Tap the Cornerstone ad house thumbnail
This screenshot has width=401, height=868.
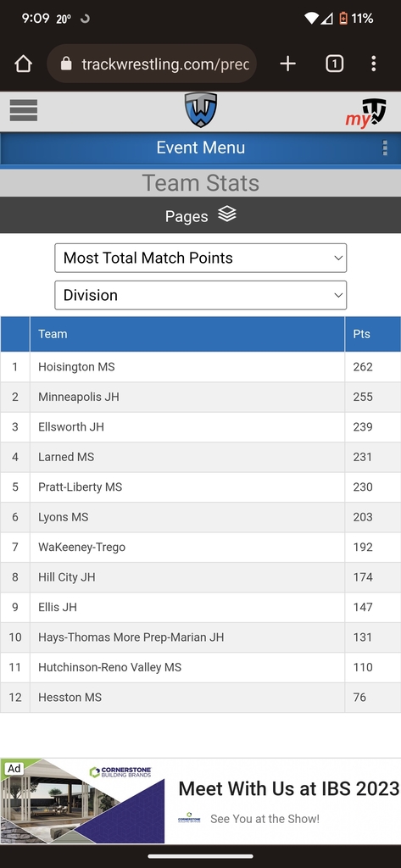pyautogui.click(x=82, y=802)
